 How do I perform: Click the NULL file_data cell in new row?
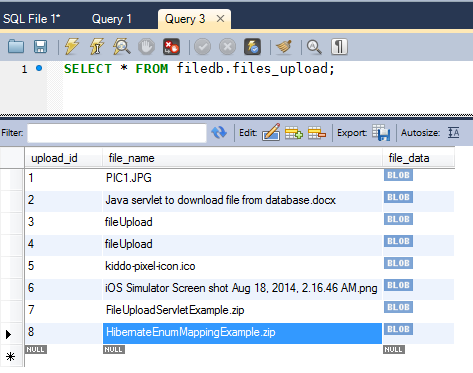point(394,349)
